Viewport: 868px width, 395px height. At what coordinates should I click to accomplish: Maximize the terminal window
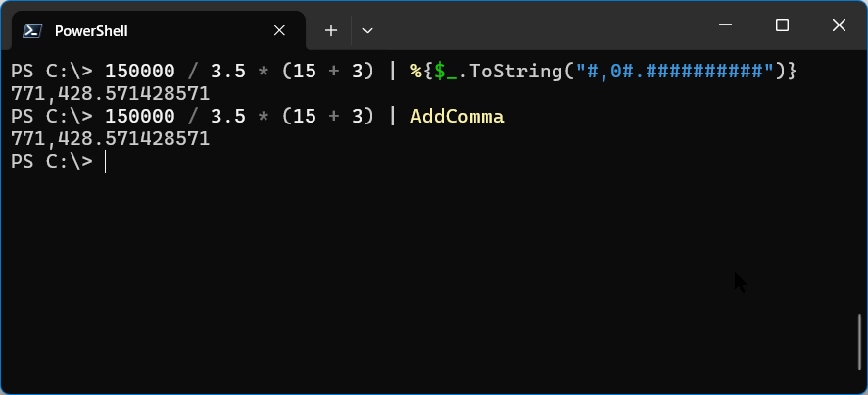782,25
